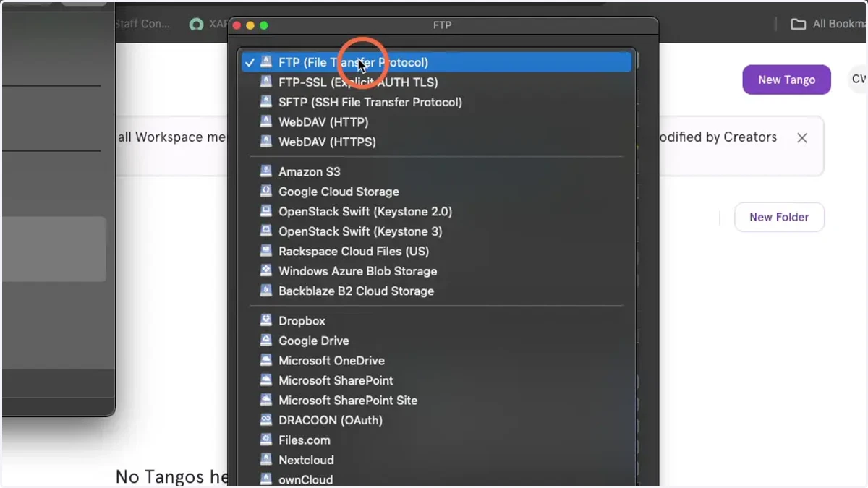Pick WebDAV (HTTPS) protocol
Screen dimensions: 868x488
[x=436, y=142]
